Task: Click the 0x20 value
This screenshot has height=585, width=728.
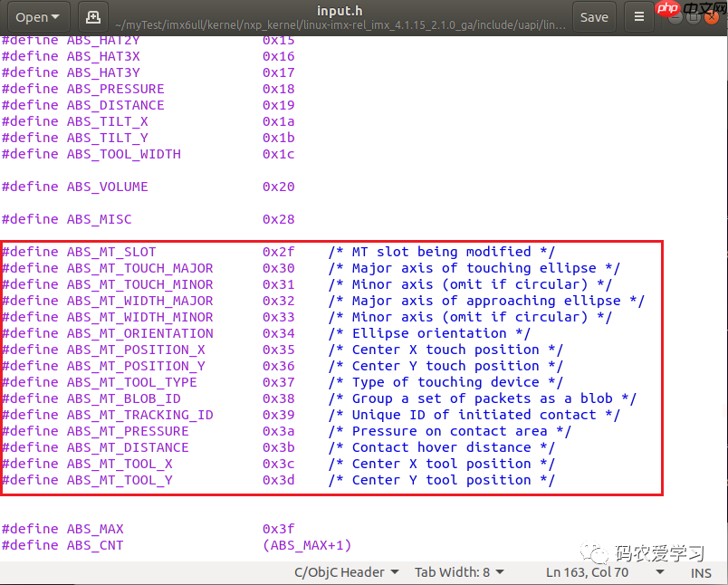Action: [x=278, y=187]
